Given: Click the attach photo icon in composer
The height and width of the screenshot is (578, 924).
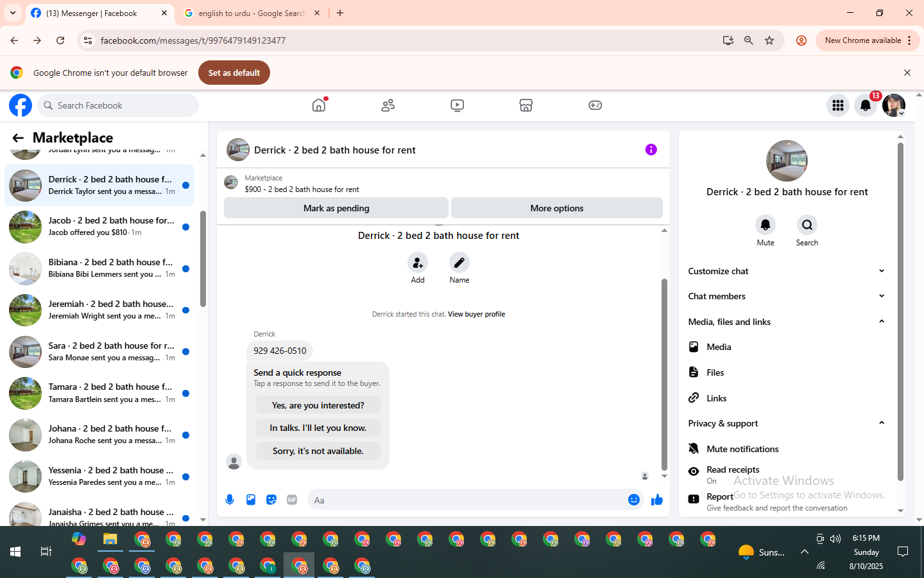Looking at the screenshot, I should tap(251, 500).
